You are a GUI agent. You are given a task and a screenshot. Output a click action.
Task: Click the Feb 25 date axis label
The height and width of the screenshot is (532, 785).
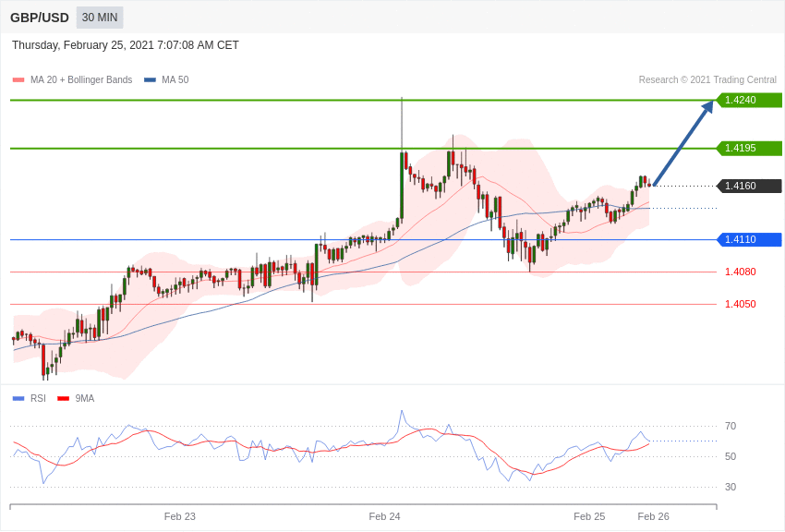[589, 516]
